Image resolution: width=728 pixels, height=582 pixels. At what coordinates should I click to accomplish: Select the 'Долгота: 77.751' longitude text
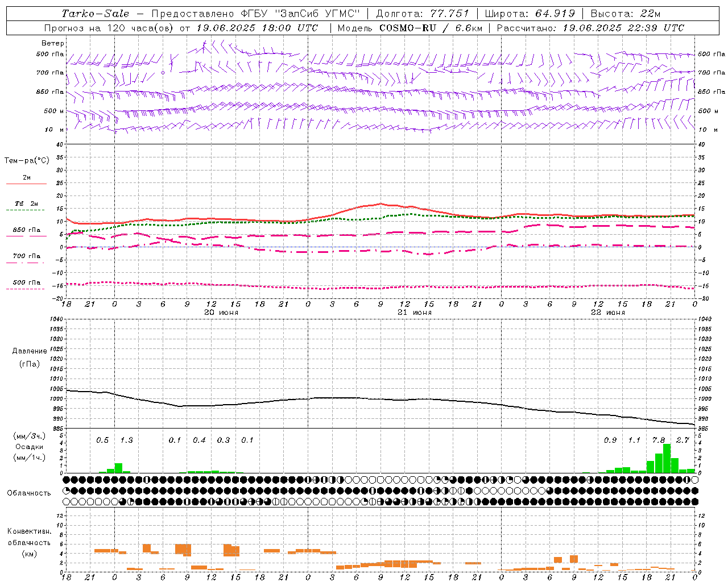423,14
